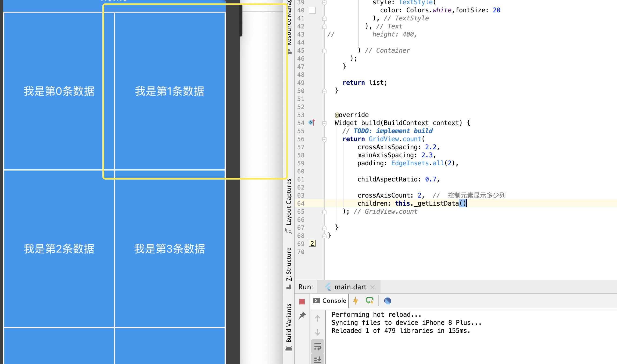Click the override gutter icon on build

coord(312,123)
